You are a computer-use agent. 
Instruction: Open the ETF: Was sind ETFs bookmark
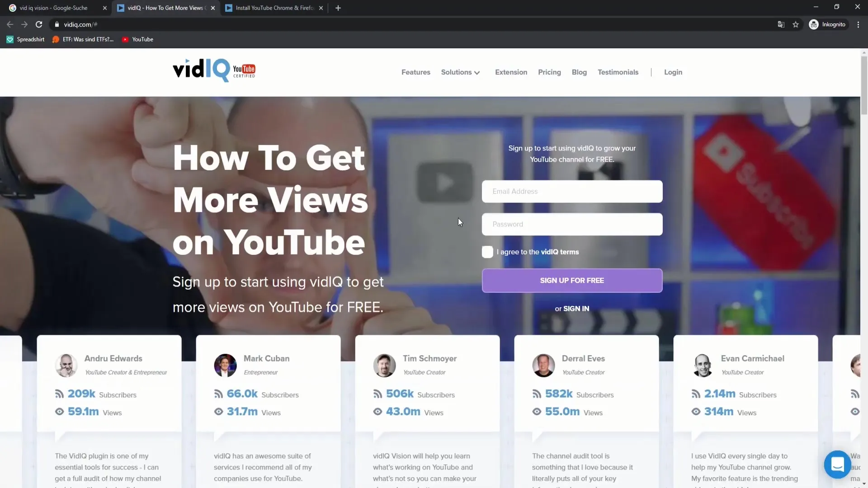pos(83,39)
